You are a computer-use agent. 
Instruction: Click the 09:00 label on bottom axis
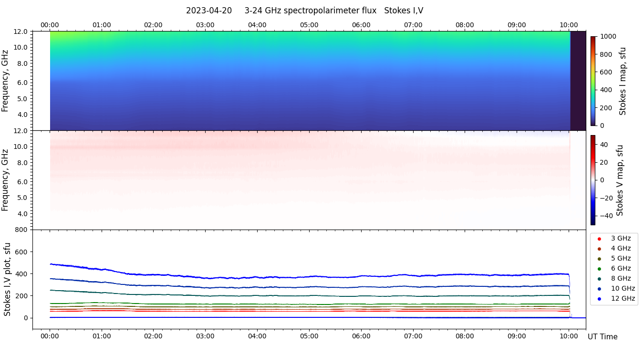point(517,336)
